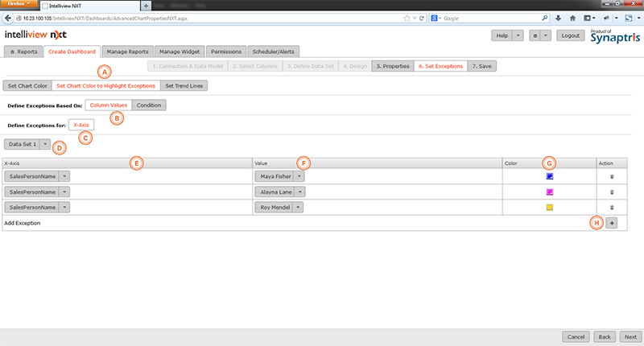Click the browser home icon
Screen dimensions: 644x346
click(573, 18)
